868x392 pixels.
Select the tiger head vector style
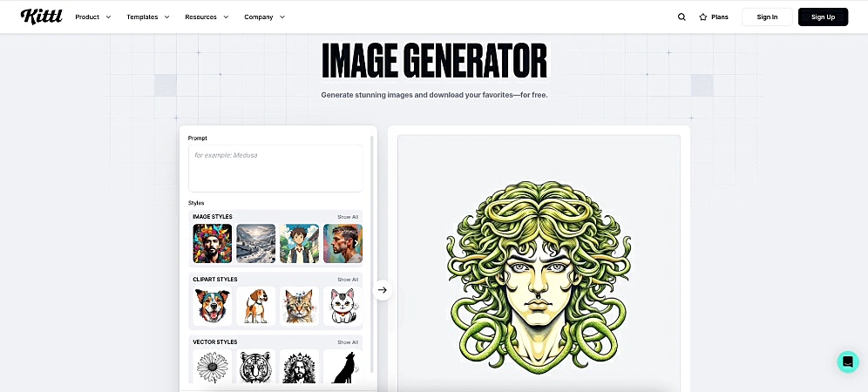(255, 366)
